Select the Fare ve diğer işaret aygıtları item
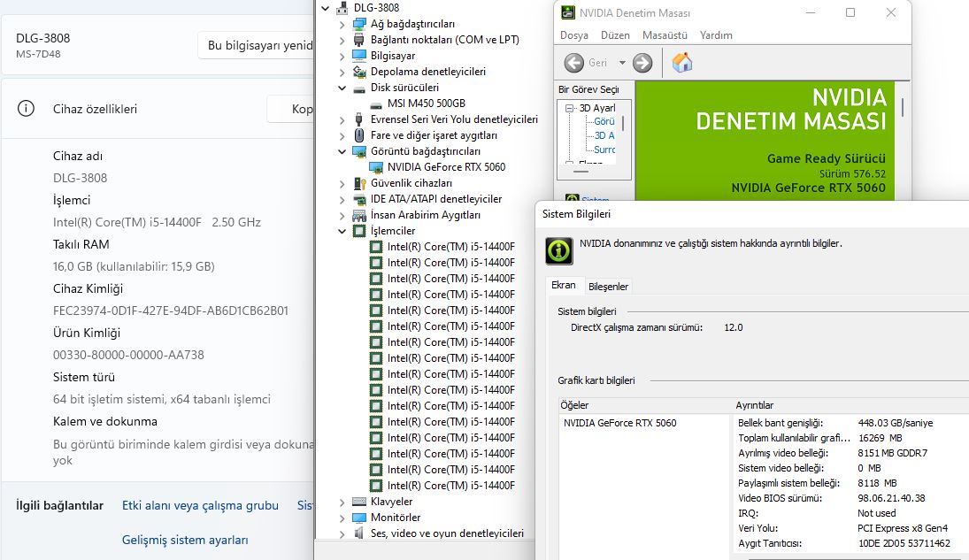 (434, 135)
